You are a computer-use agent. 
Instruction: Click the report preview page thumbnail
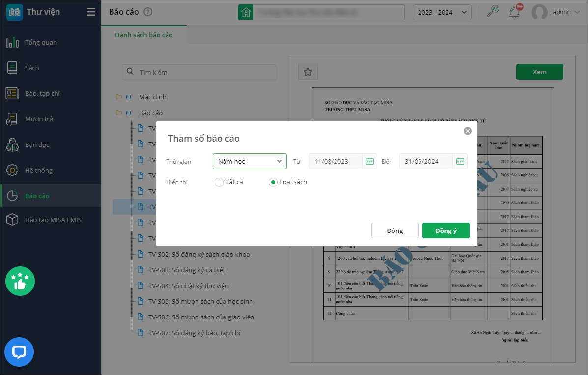pyautogui.click(x=433, y=225)
